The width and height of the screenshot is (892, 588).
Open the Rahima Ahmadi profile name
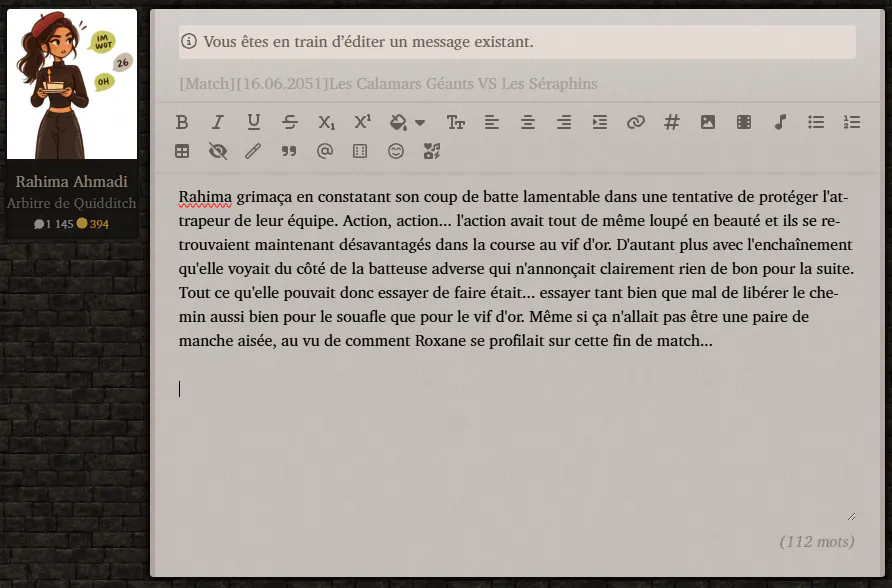pos(72,181)
